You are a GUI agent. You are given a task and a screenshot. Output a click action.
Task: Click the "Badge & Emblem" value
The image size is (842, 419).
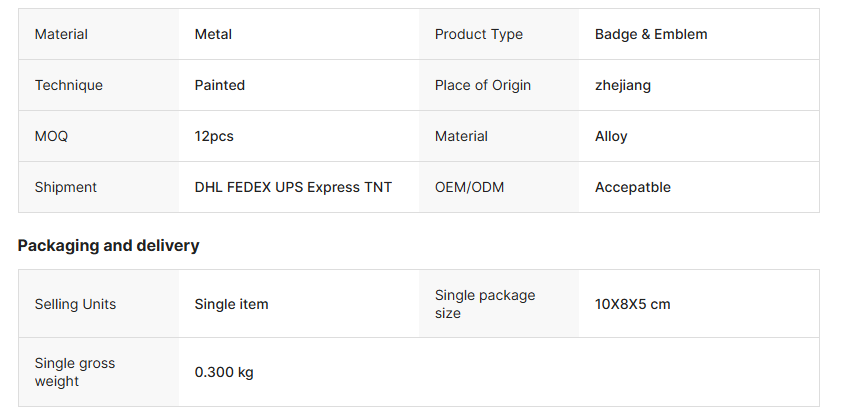coord(651,34)
